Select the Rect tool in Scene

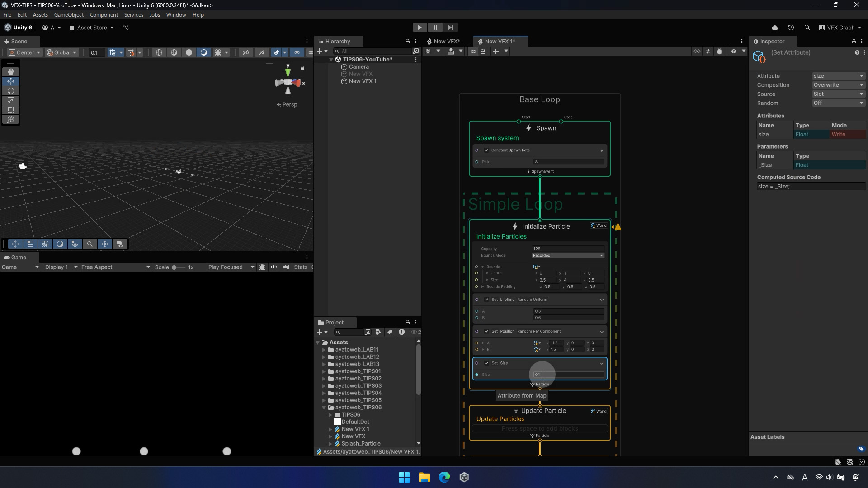coord(11,110)
